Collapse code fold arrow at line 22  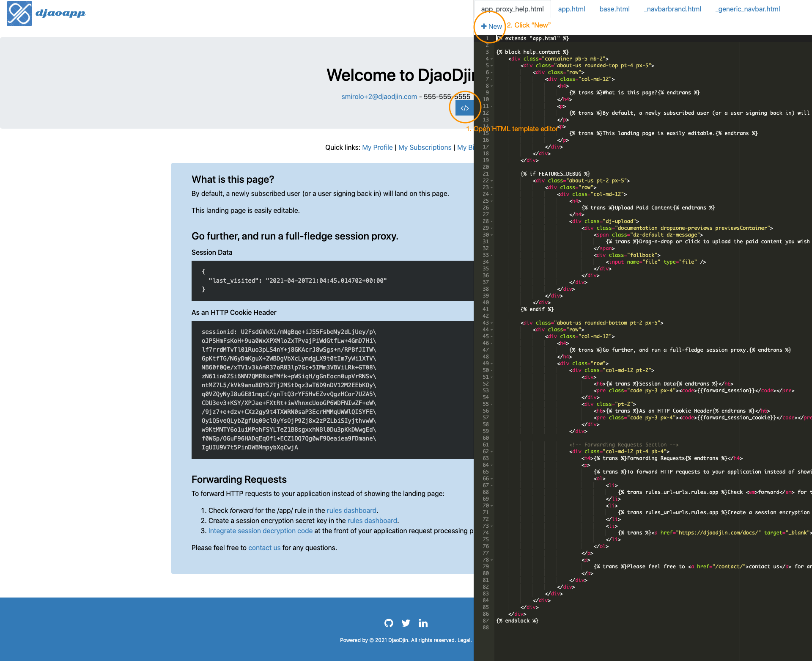[492, 181]
